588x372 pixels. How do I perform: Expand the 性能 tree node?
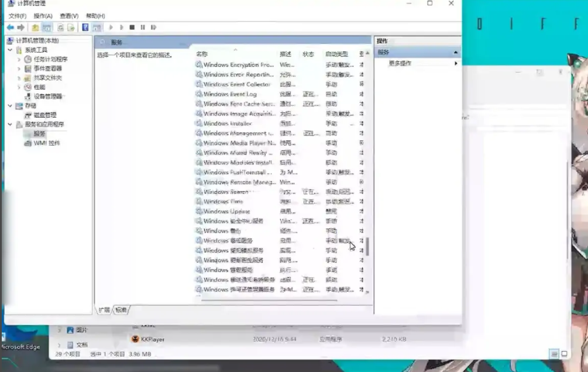tap(19, 87)
